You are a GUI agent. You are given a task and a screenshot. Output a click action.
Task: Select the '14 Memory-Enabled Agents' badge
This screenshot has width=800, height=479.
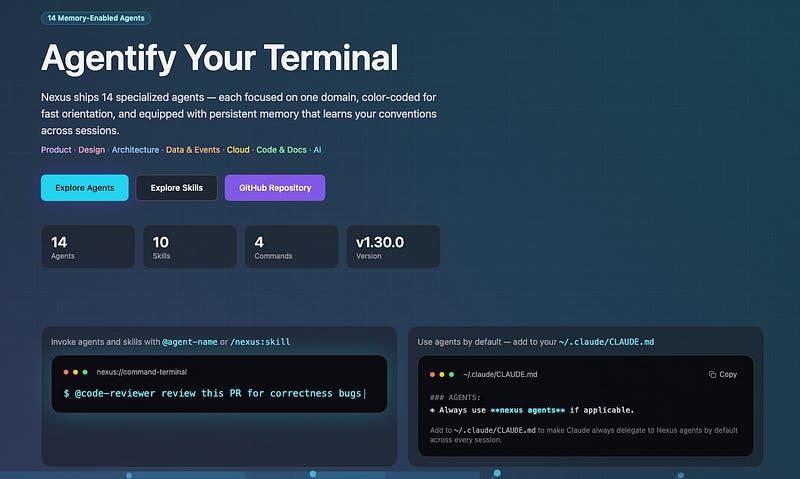96,18
